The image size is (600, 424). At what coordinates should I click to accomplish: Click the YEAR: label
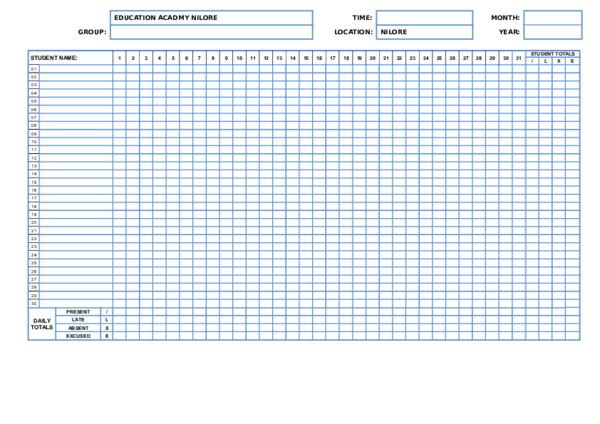pyautogui.click(x=509, y=32)
